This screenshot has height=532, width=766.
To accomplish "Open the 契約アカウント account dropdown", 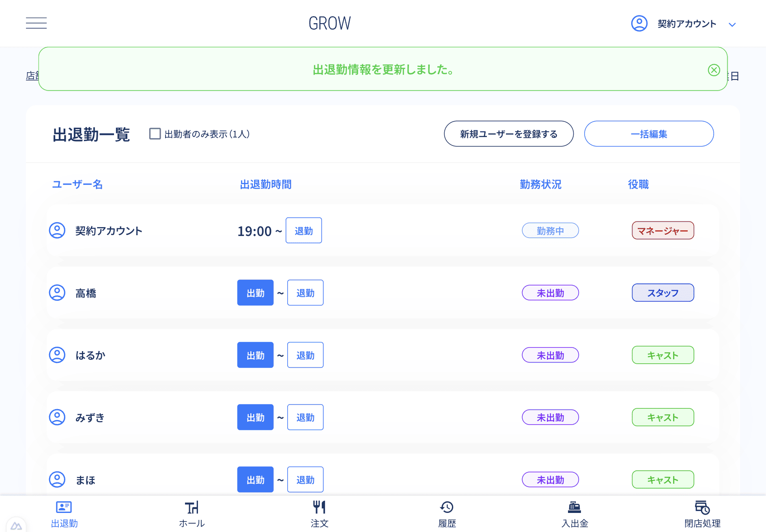I will [733, 24].
